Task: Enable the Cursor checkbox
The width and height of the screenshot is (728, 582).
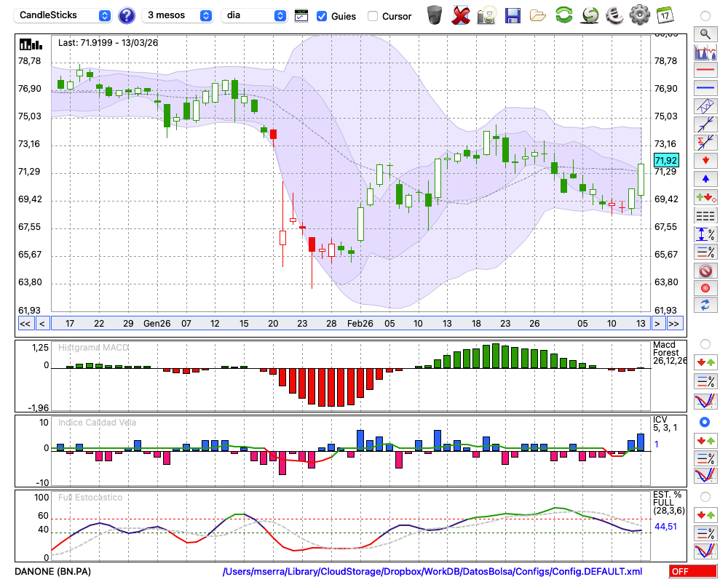Action: click(373, 16)
